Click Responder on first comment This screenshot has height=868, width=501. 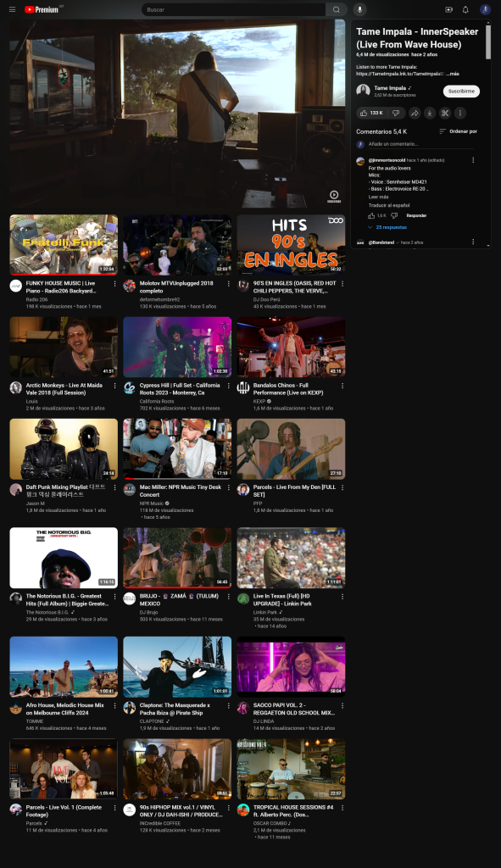tap(416, 215)
